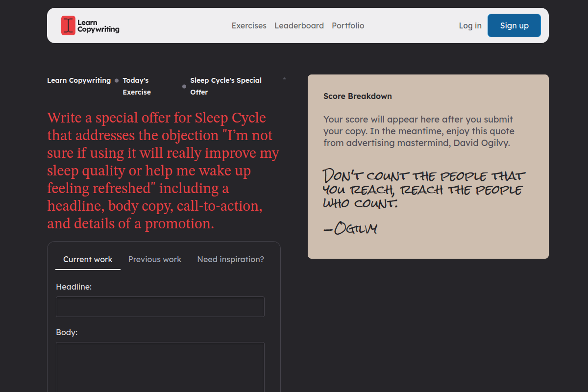
Task: Click the Learn Copywriting logo icon
Action: (68, 25)
